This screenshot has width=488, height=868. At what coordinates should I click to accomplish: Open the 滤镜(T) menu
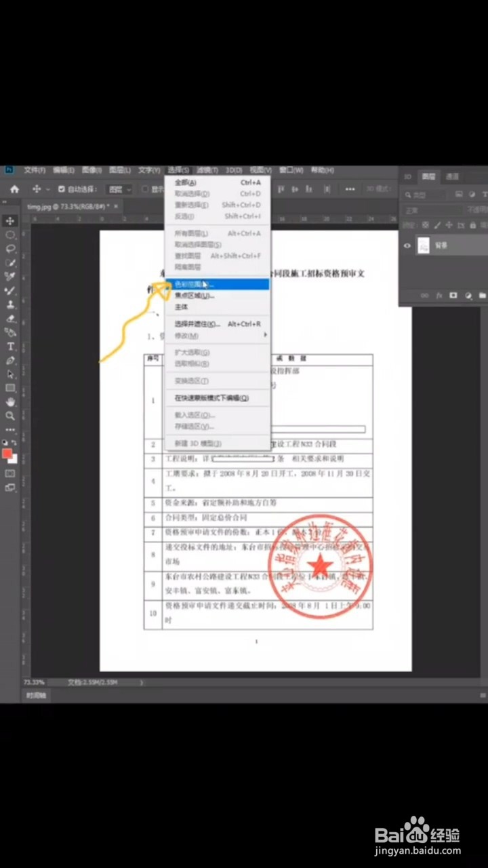[207, 170]
